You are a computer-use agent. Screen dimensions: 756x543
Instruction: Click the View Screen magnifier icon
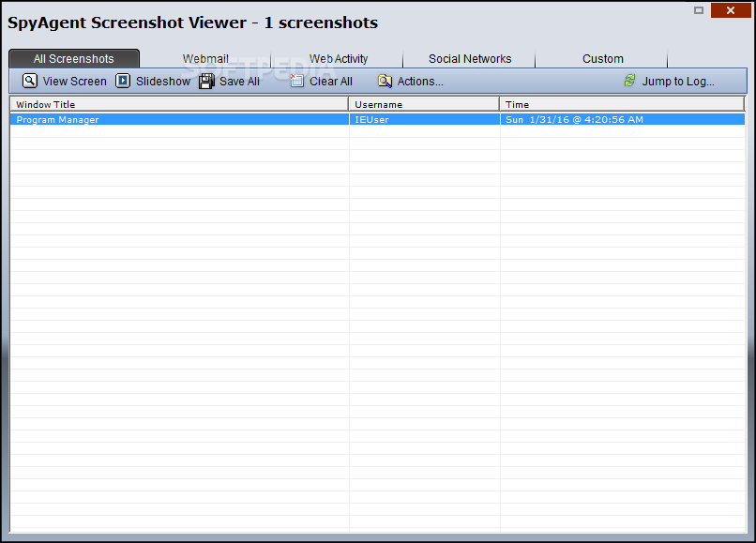click(29, 81)
